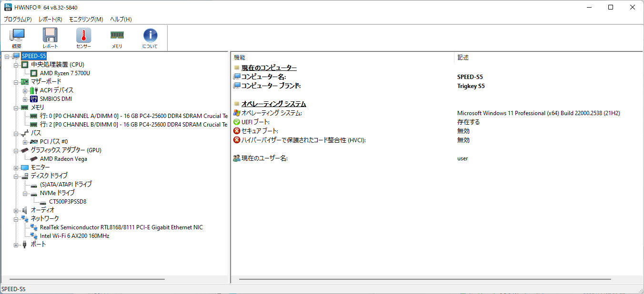The width and height of the screenshot is (644, 294).
Task: Open the プログラム(P) menu
Action: click(x=18, y=20)
